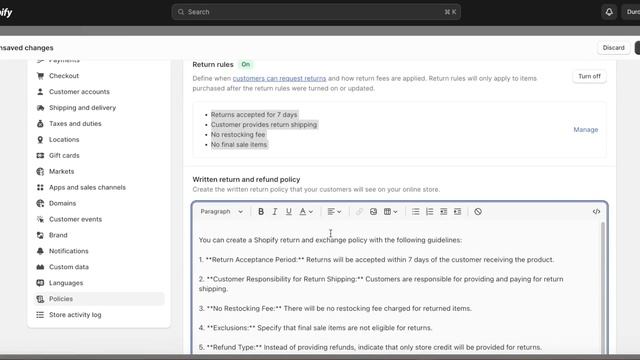Screen dimensions: 640x360
Task: Discard the unsaved changes
Action: click(613, 48)
